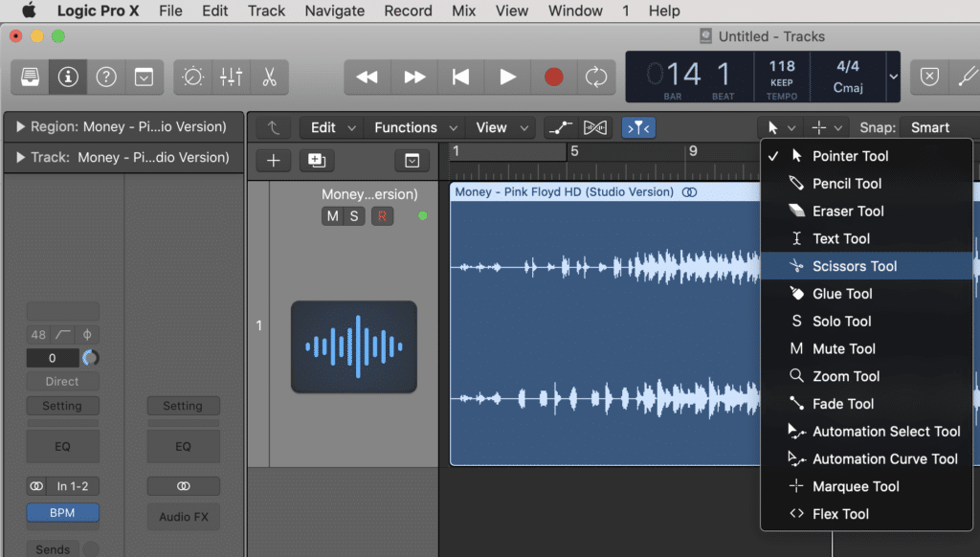Click the Add Tracks plus icon
Screen dimensions: 980x557
[273, 160]
